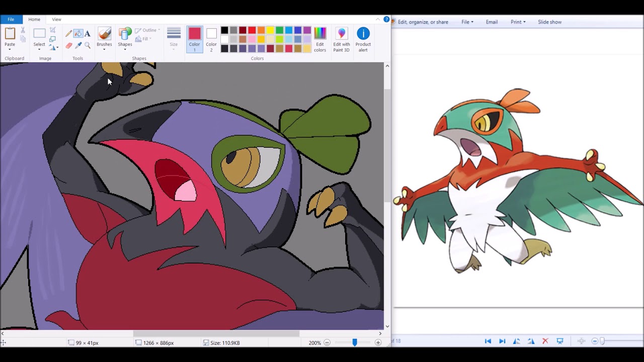This screenshot has width=644, height=362.
Task: Click Paint zoom out minus button
Action: pyautogui.click(x=327, y=343)
